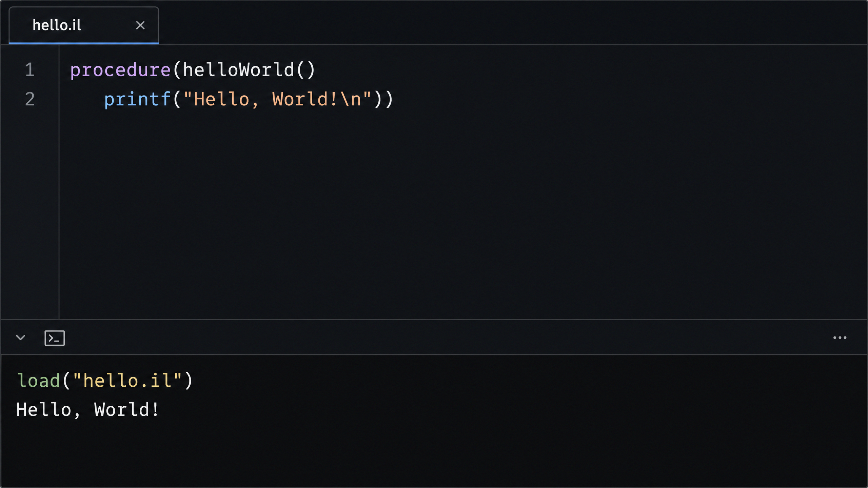Click the empty terminal area below output

coord(434,454)
